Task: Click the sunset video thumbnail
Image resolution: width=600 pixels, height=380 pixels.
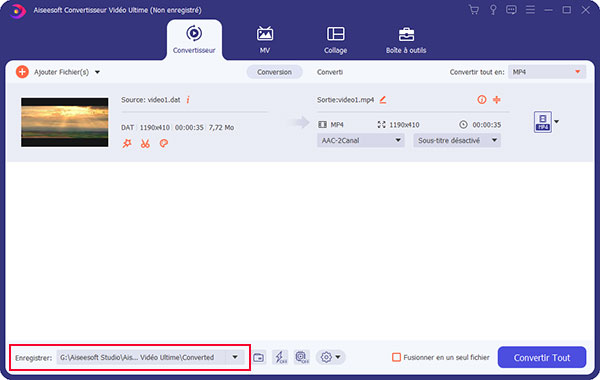Action: click(65, 122)
